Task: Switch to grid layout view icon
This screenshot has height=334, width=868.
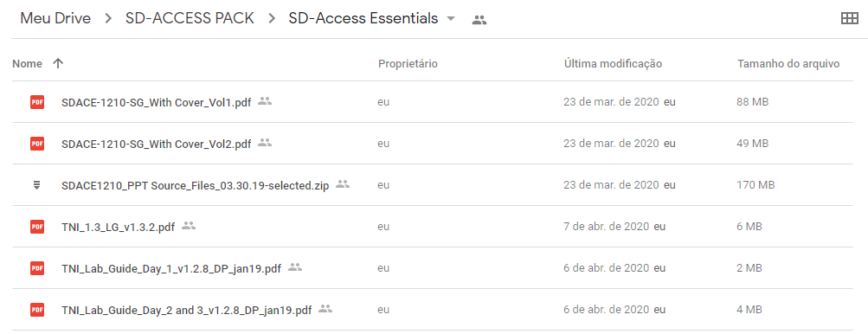Action: point(849,18)
